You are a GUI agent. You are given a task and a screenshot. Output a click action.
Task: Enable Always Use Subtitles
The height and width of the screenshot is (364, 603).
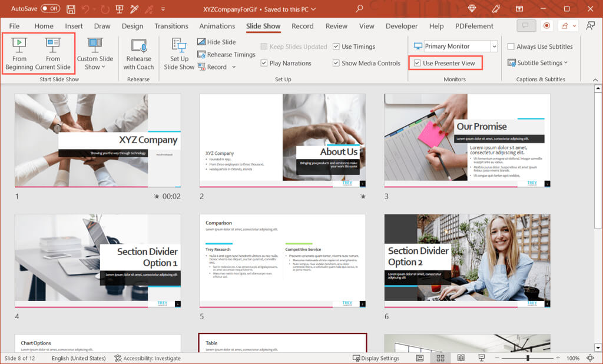(511, 47)
